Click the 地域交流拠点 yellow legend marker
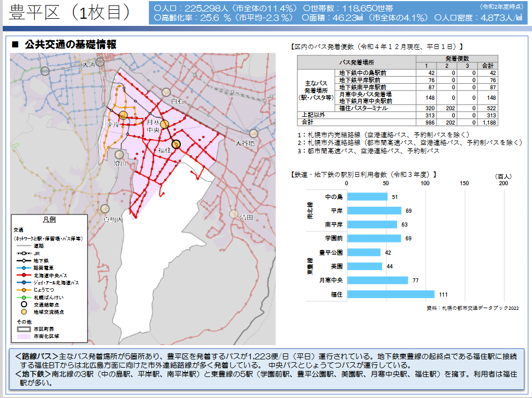 click(x=24, y=311)
